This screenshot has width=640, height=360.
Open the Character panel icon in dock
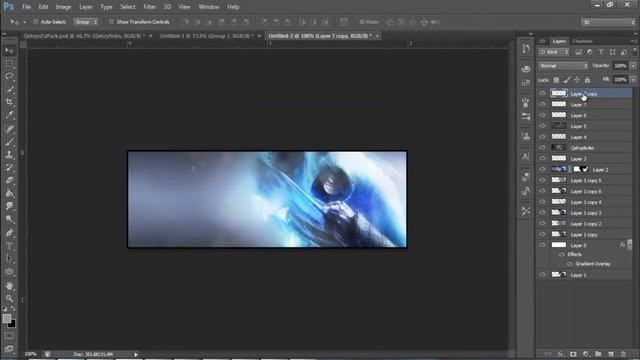click(x=526, y=157)
